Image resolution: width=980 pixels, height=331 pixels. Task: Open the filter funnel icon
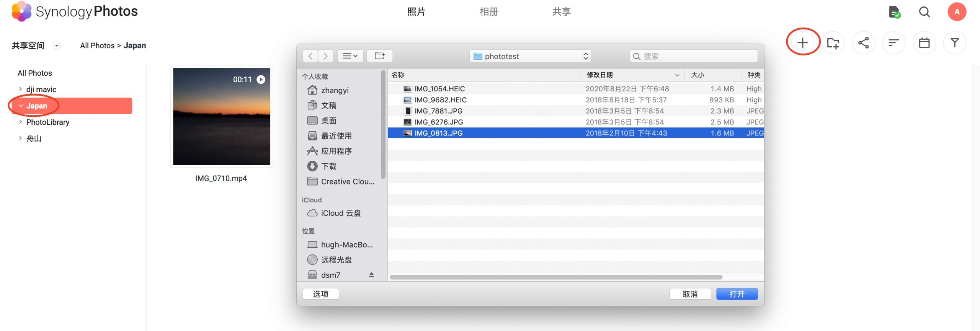pos(954,42)
